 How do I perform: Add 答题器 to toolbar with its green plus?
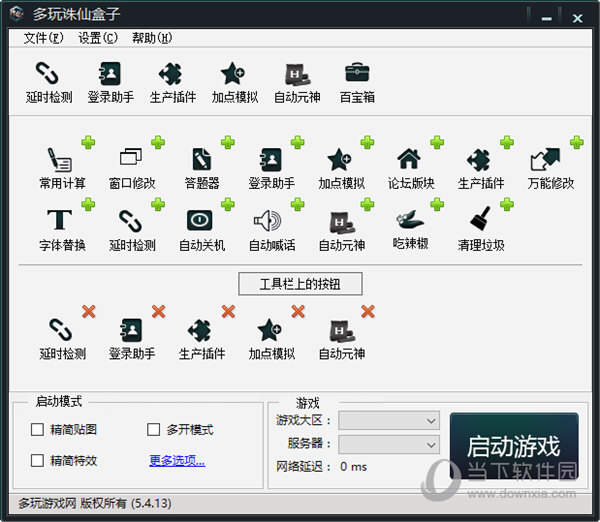pyautogui.click(x=228, y=142)
